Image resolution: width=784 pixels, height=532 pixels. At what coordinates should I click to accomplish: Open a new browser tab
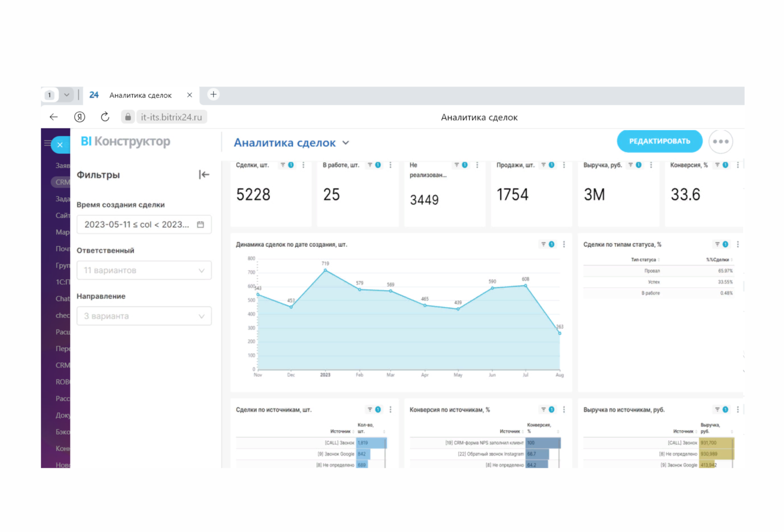tap(213, 95)
